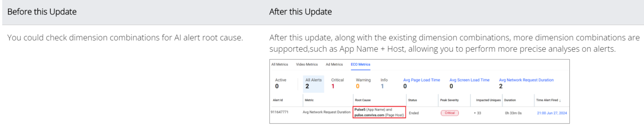Select the Active alerts counter

point(281,84)
